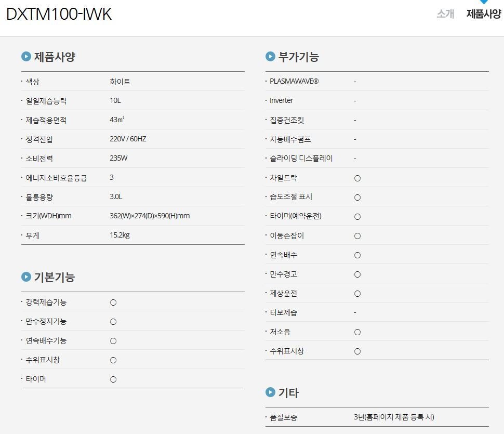The image size is (504, 434).
Task: Click the 슬라이딩 디스플레이 feature label
Action: pyautogui.click(x=301, y=159)
